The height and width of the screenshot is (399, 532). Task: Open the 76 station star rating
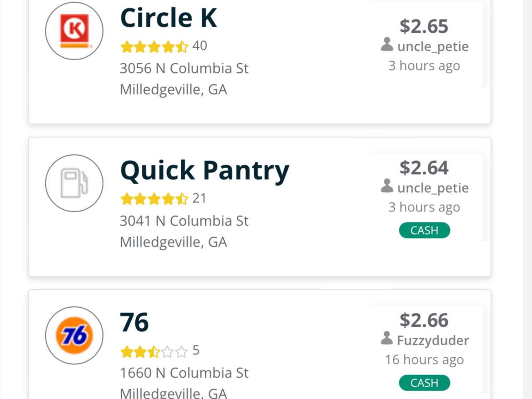[154, 352]
